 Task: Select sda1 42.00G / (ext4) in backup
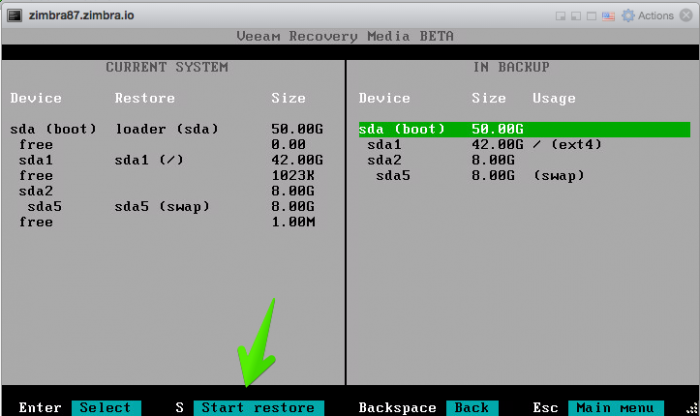484,145
